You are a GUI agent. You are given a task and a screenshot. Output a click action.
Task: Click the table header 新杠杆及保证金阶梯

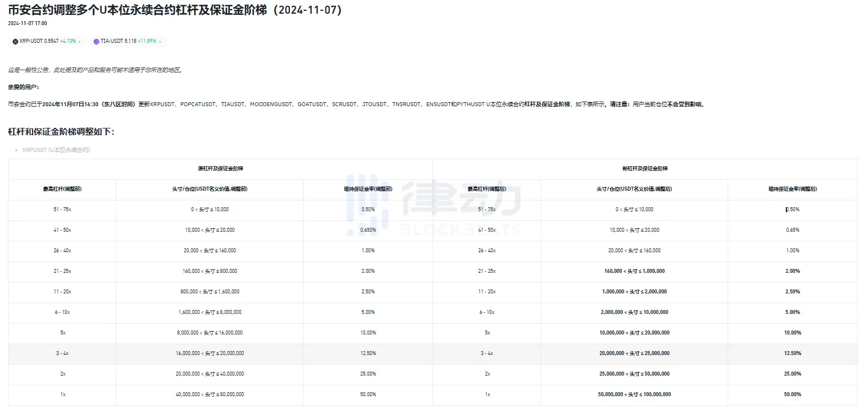(x=645, y=168)
